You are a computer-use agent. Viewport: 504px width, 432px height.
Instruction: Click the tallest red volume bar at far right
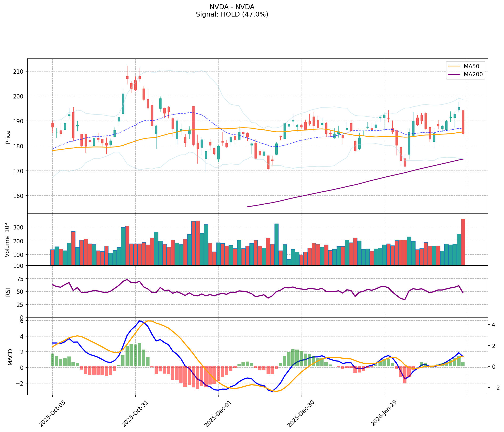tap(463, 242)
